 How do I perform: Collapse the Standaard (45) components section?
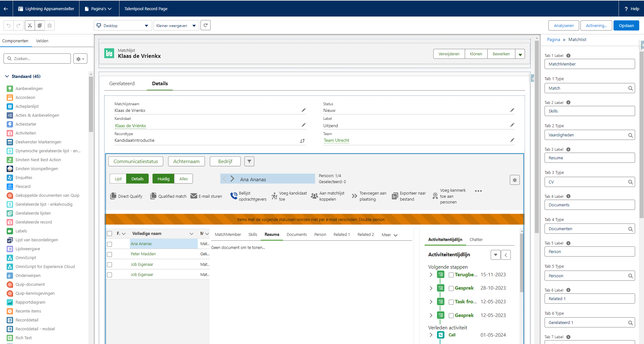click(7, 76)
